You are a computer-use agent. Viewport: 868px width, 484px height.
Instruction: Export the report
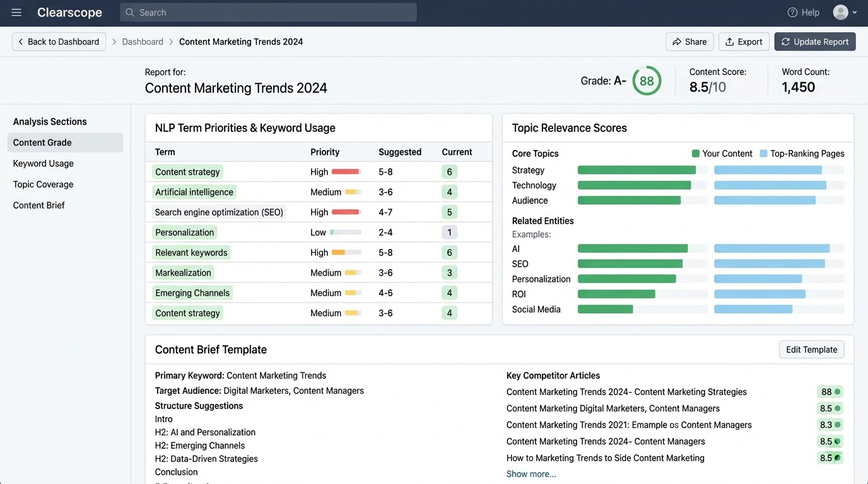point(744,42)
